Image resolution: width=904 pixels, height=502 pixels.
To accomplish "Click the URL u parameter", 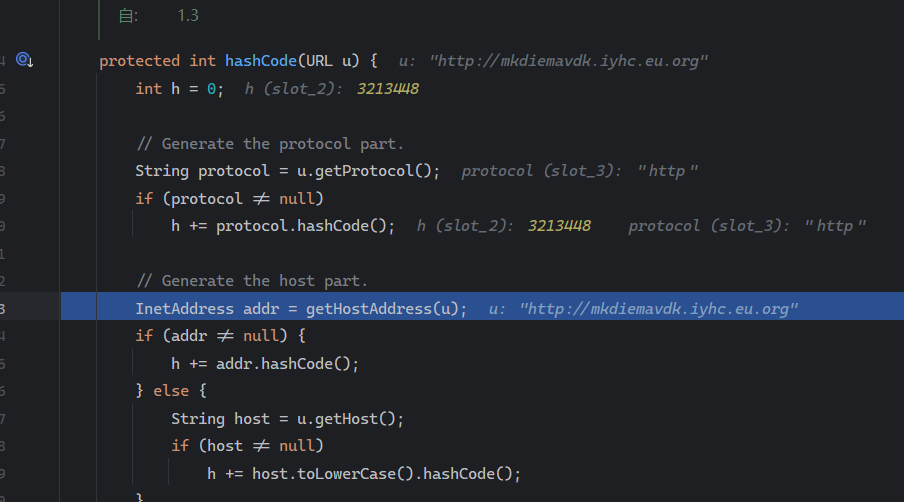I will [328, 61].
